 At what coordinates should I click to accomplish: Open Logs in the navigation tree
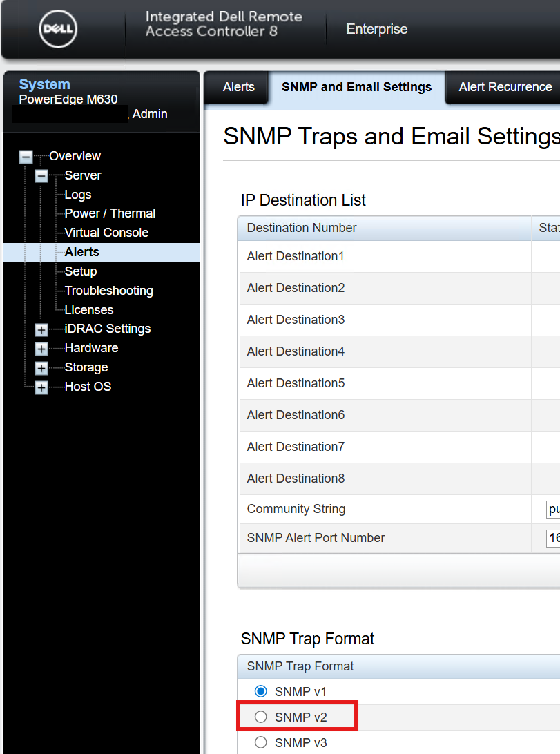(x=78, y=194)
